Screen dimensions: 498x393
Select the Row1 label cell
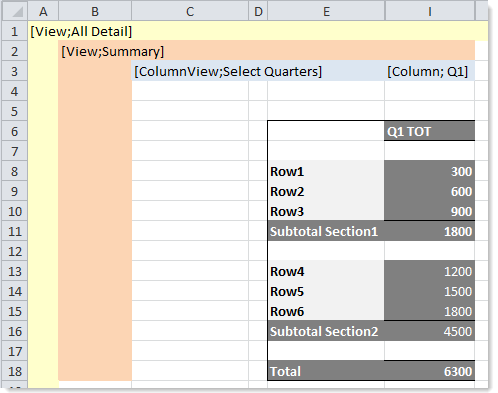point(326,171)
